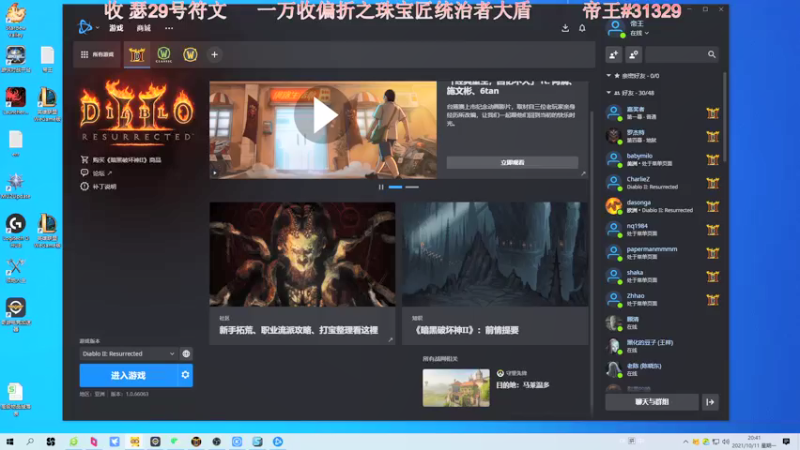Pause the carousel autoplay

381,187
